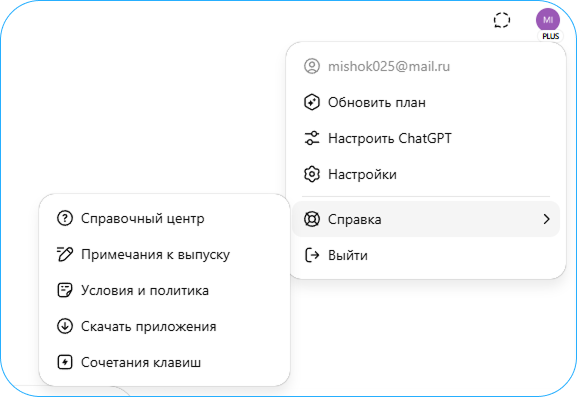577x397 pixels.
Task: Select the mishok025@mail.ru email text
Action: (x=389, y=67)
